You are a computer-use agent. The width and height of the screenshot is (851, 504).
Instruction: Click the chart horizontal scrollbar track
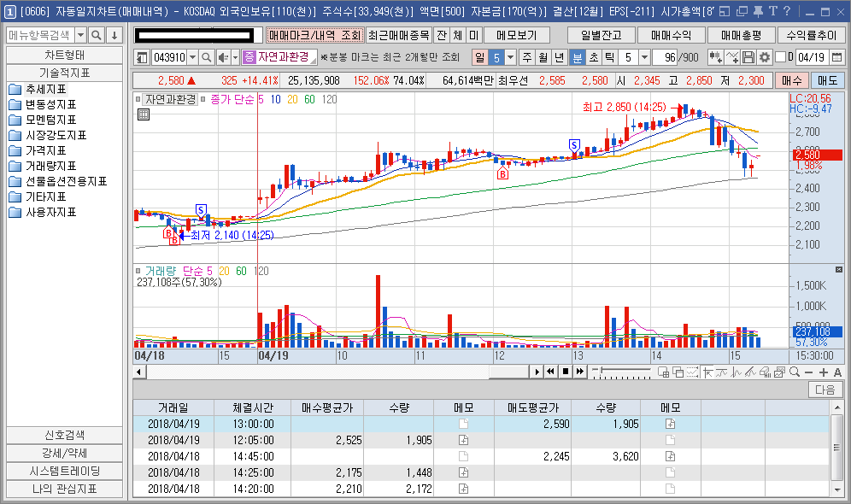[337, 372]
